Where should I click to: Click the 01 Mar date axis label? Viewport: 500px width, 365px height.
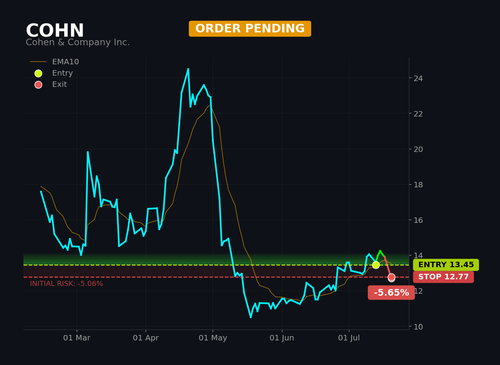click(x=77, y=338)
